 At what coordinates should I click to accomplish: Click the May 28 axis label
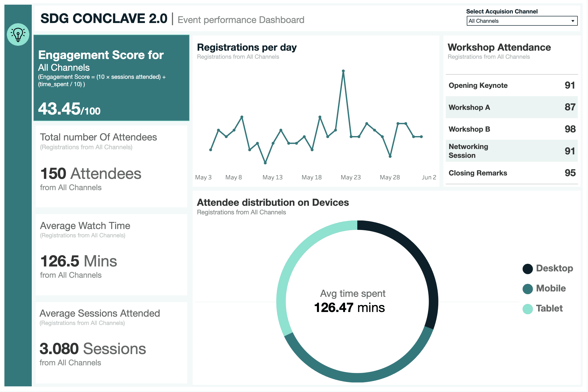(390, 177)
